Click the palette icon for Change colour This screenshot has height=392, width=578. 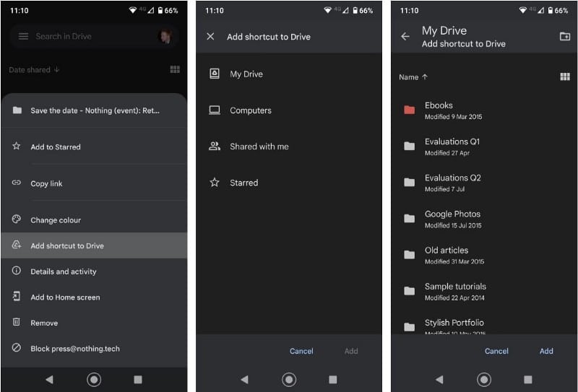click(x=16, y=219)
